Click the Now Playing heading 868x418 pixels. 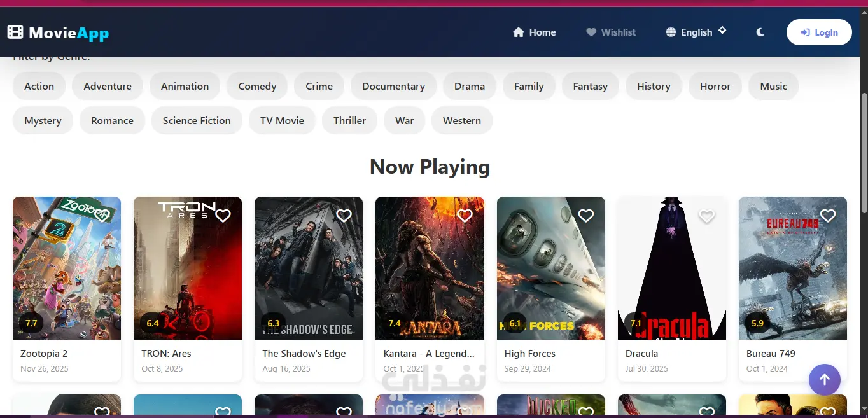430,167
